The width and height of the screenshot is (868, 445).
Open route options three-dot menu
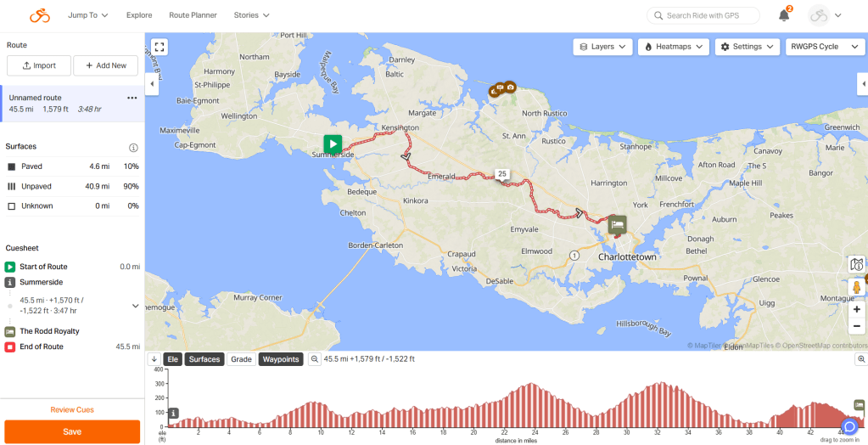(x=132, y=98)
